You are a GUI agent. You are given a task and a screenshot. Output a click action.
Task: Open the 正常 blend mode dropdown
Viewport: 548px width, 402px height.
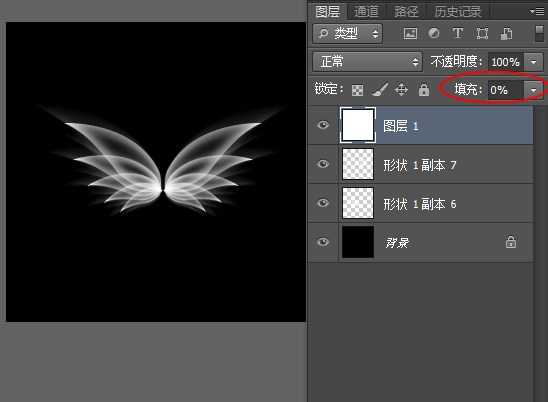367,62
